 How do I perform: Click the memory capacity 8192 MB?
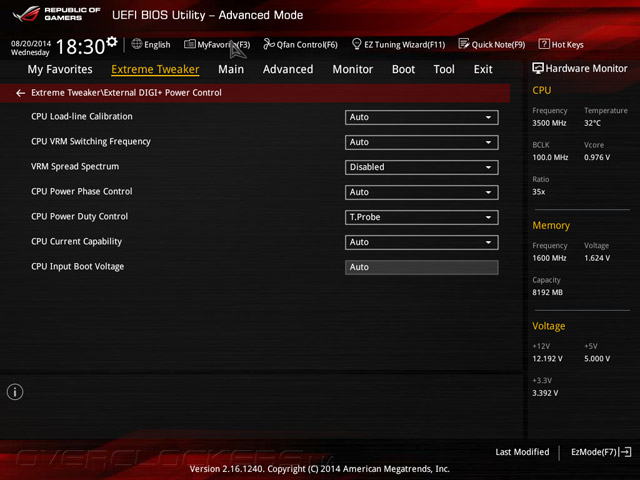pyautogui.click(x=547, y=292)
